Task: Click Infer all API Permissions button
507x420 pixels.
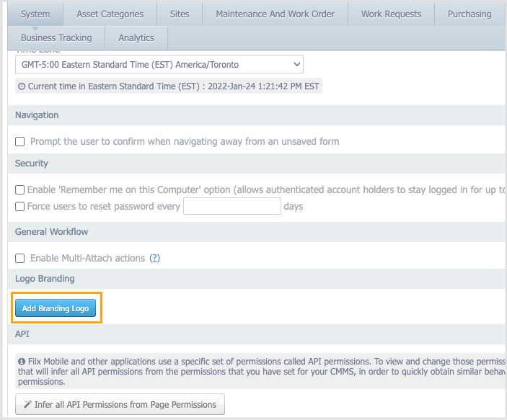Action: (120, 404)
